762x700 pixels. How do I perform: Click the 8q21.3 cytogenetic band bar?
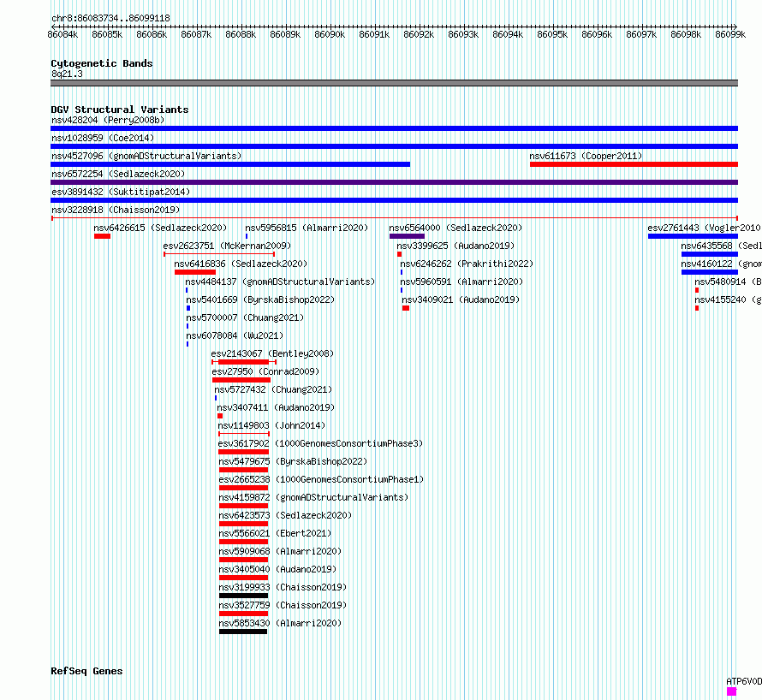point(394,83)
